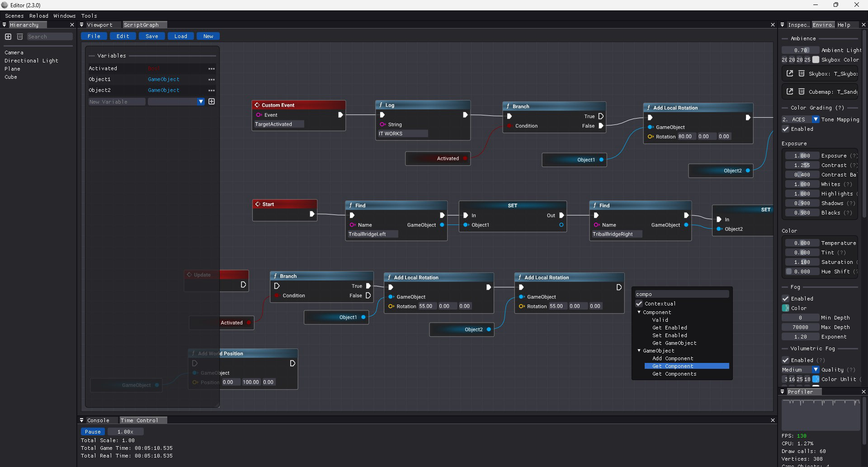Click the New Variable name field
Screen dimensions: 868x467
click(x=117, y=102)
